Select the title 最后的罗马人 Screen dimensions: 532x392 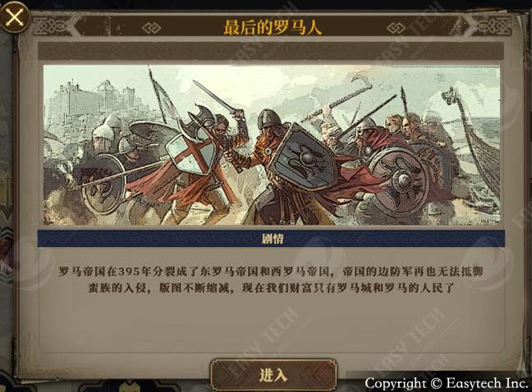tap(273, 27)
